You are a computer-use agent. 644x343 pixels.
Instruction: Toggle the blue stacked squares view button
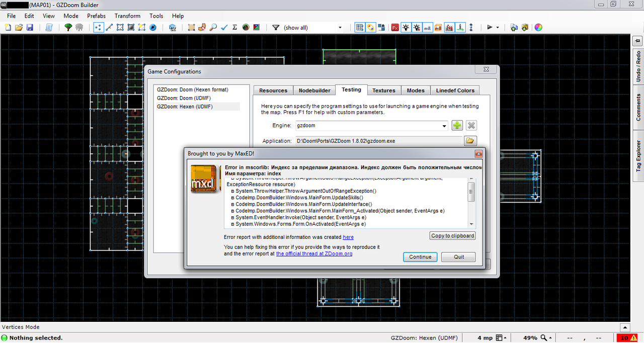pyautogui.click(x=381, y=28)
